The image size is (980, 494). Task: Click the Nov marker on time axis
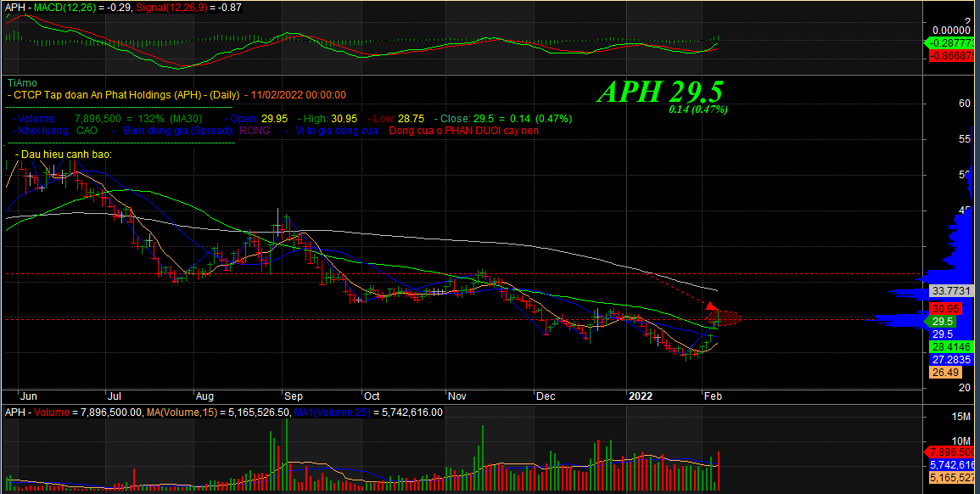pyautogui.click(x=456, y=396)
